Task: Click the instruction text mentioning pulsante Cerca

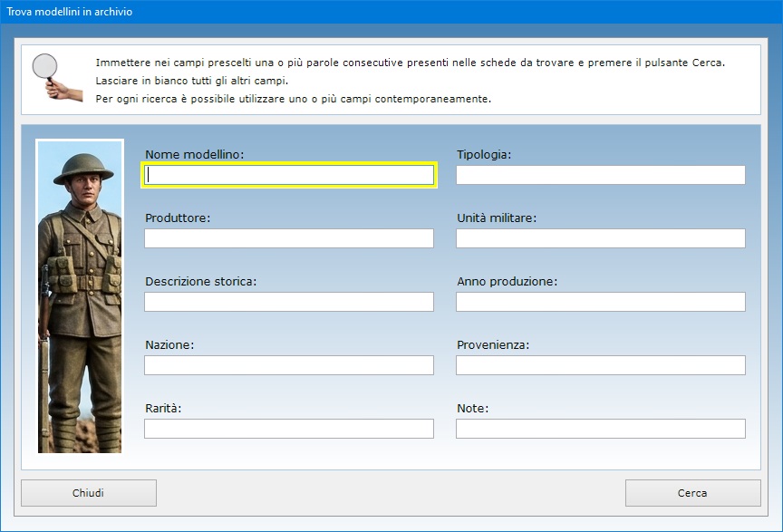Action: pyautogui.click(x=410, y=63)
